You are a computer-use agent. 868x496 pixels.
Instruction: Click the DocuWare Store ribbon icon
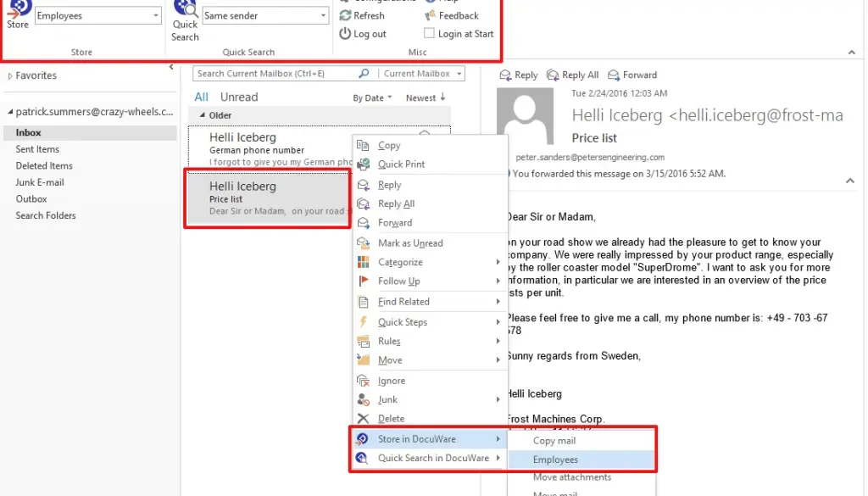point(19,8)
